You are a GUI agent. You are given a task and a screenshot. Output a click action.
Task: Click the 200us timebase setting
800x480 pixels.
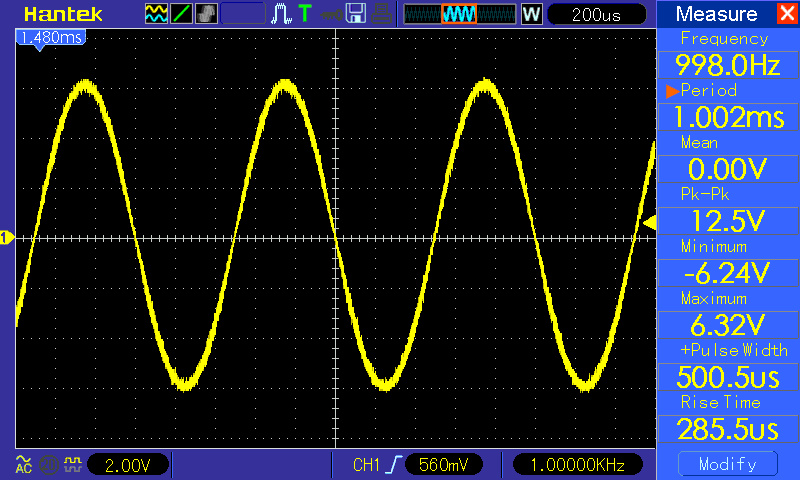pyautogui.click(x=596, y=14)
